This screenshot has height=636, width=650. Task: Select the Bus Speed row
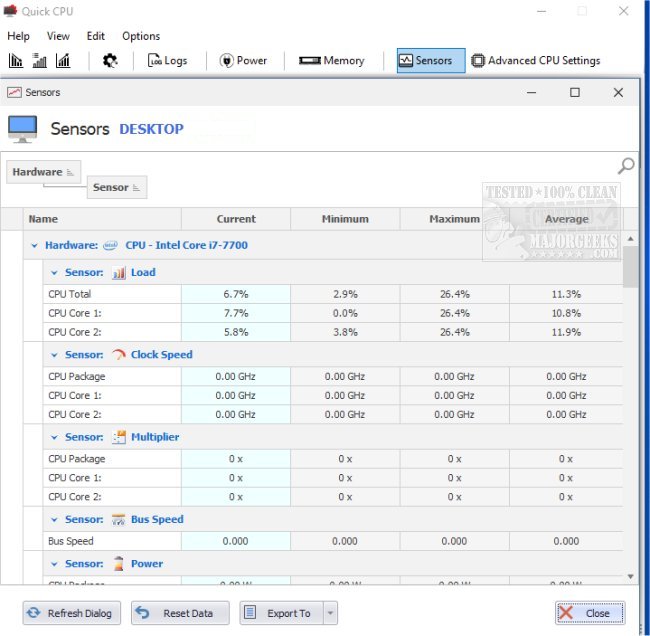333,541
